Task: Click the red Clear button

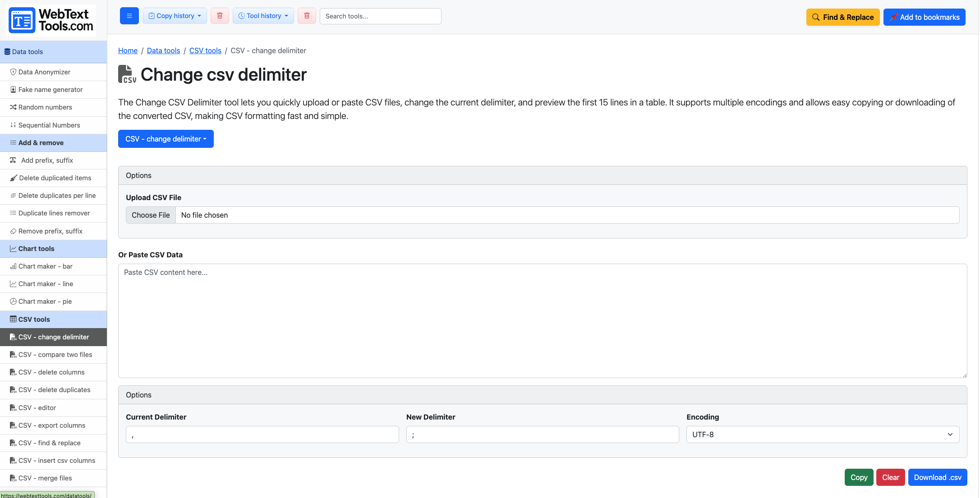Action: 891,477
